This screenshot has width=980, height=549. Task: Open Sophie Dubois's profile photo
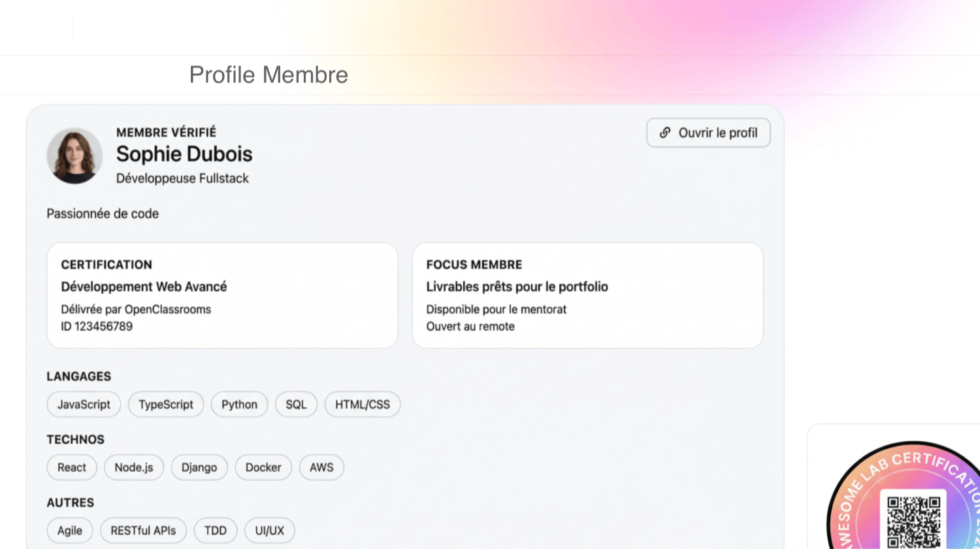tap(74, 156)
